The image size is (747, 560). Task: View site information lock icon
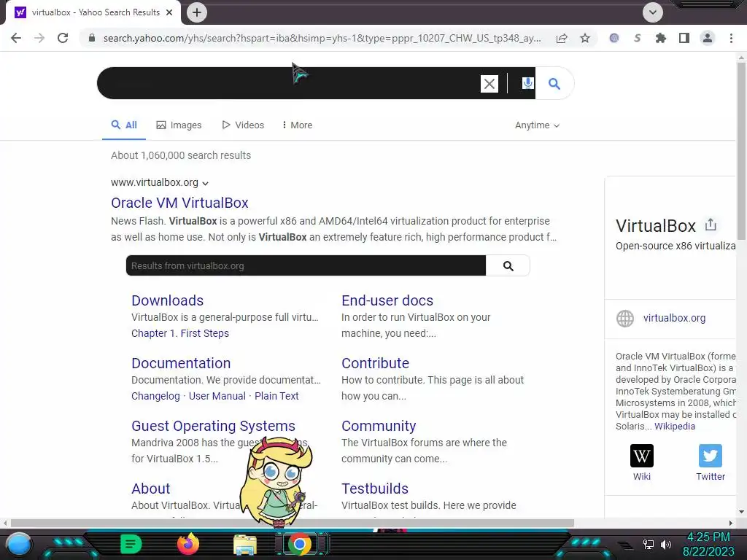(x=92, y=38)
